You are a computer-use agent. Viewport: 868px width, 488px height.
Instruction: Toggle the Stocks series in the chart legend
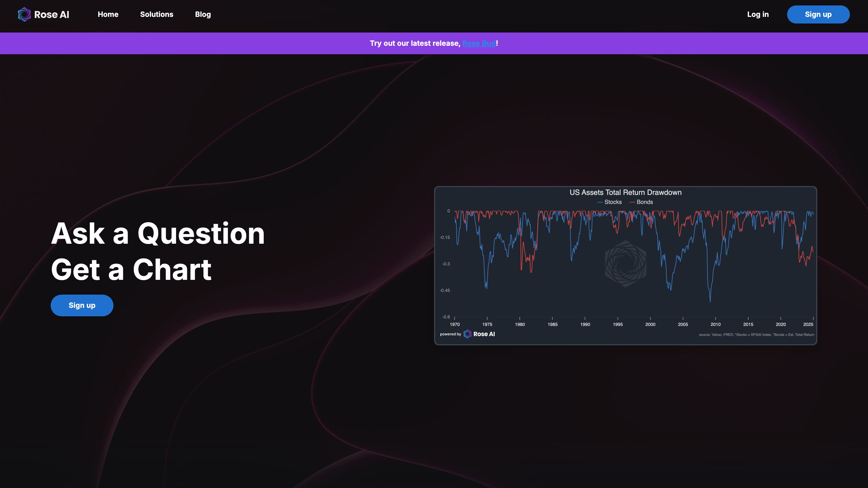coord(609,202)
